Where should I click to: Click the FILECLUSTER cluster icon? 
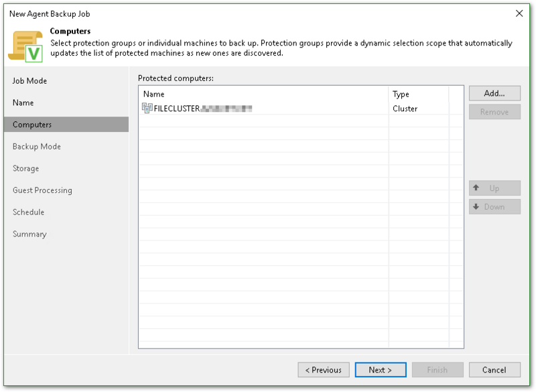pyautogui.click(x=147, y=109)
